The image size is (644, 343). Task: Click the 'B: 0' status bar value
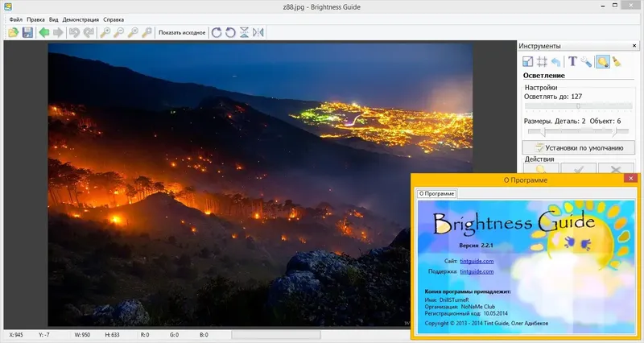pos(204,335)
